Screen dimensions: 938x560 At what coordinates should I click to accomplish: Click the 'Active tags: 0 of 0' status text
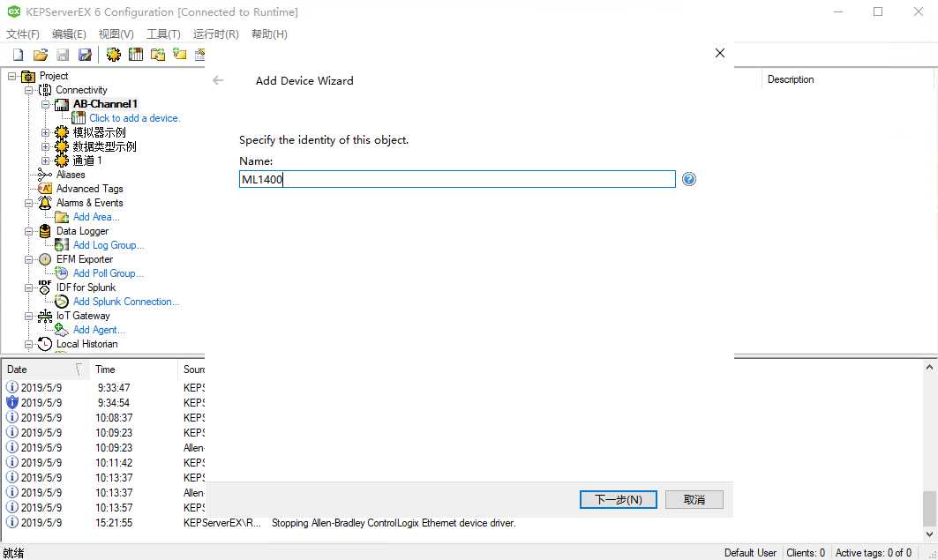(874, 553)
